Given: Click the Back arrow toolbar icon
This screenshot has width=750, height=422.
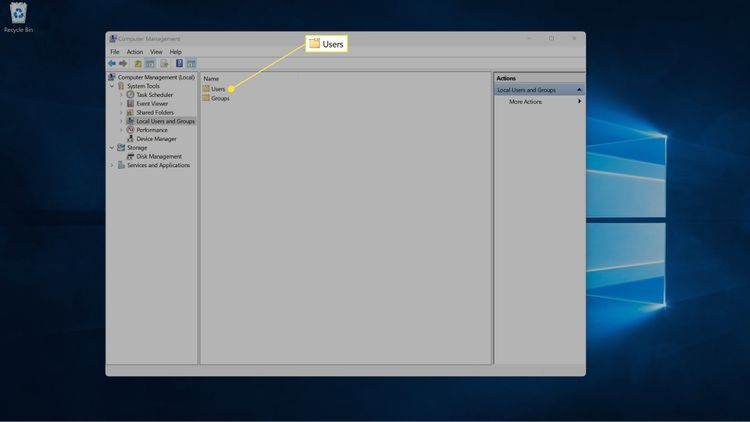Looking at the screenshot, I should (x=112, y=63).
